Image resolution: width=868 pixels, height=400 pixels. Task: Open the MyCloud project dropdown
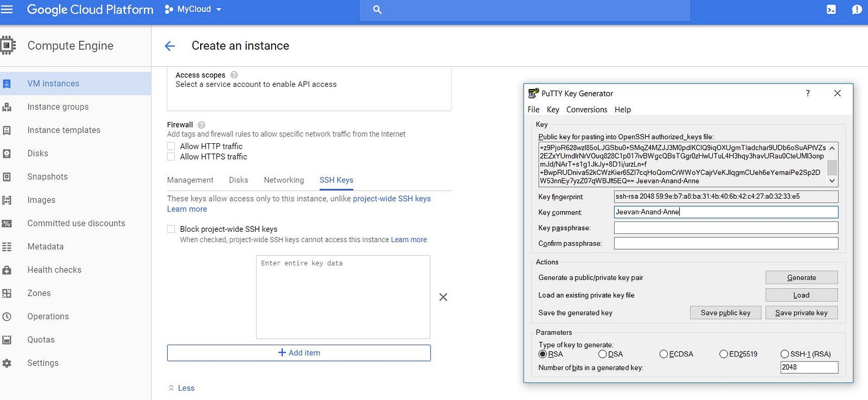click(x=193, y=9)
